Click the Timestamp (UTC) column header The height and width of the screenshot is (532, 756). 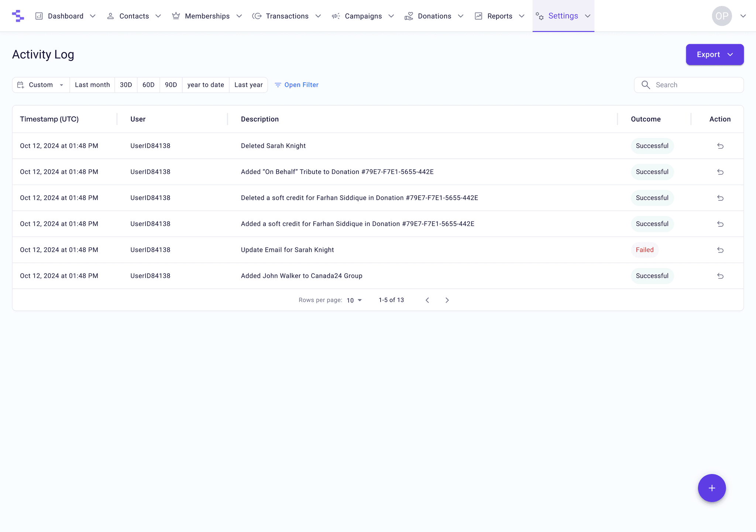pyautogui.click(x=49, y=119)
